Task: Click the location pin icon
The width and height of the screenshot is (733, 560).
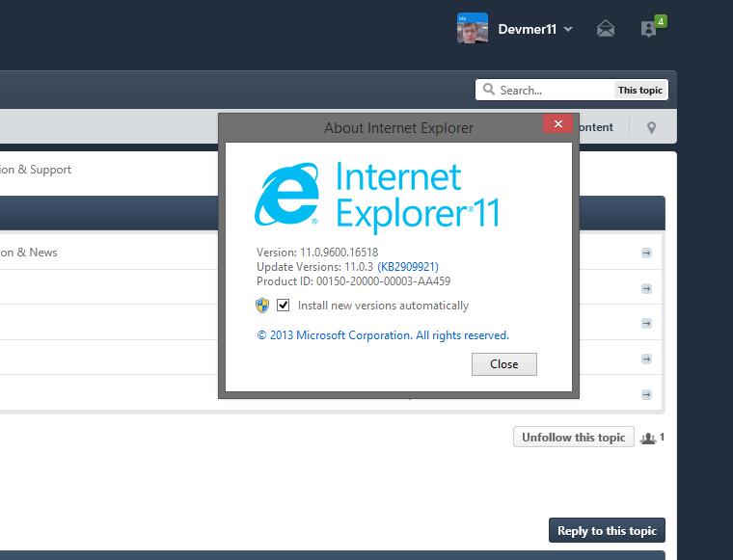Action: click(x=651, y=127)
